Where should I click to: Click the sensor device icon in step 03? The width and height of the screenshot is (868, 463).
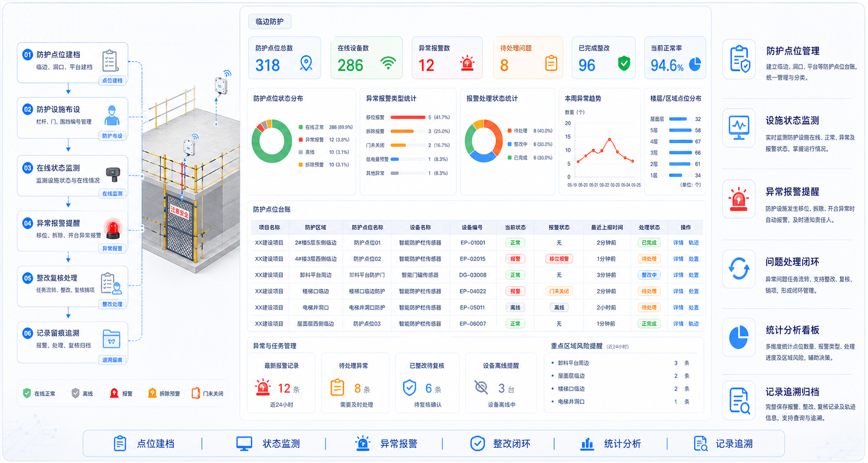[x=113, y=174]
